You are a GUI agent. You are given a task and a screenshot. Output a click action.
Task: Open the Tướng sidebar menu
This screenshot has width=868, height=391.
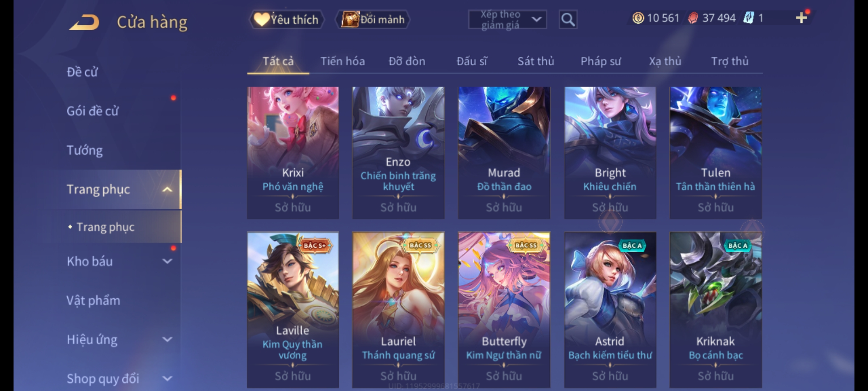click(85, 150)
